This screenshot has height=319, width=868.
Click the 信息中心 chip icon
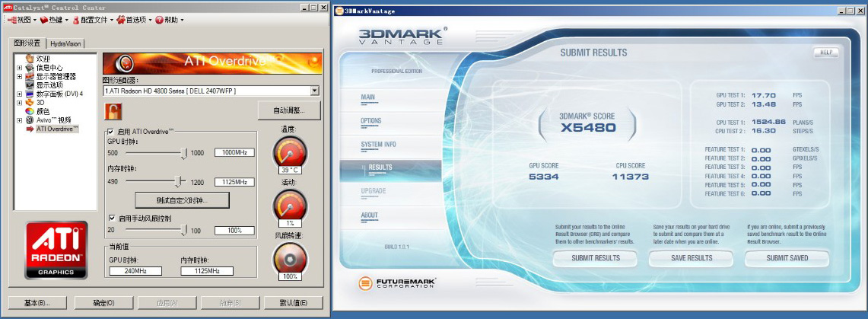click(x=30, y=68)
